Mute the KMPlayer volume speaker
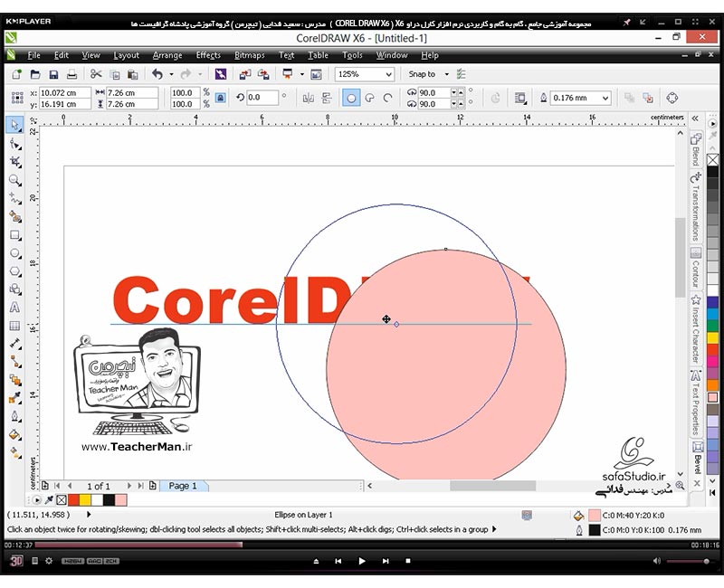 click(x=657, y=561)
